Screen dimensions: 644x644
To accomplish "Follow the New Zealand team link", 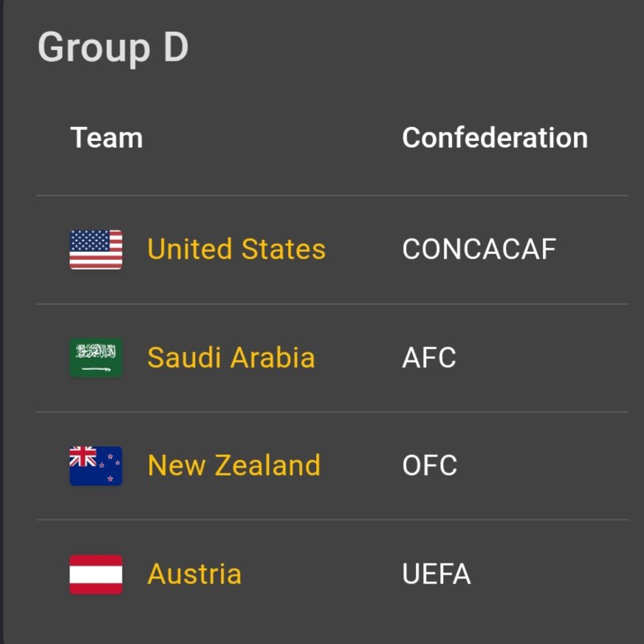I will (x=234, y=466).
